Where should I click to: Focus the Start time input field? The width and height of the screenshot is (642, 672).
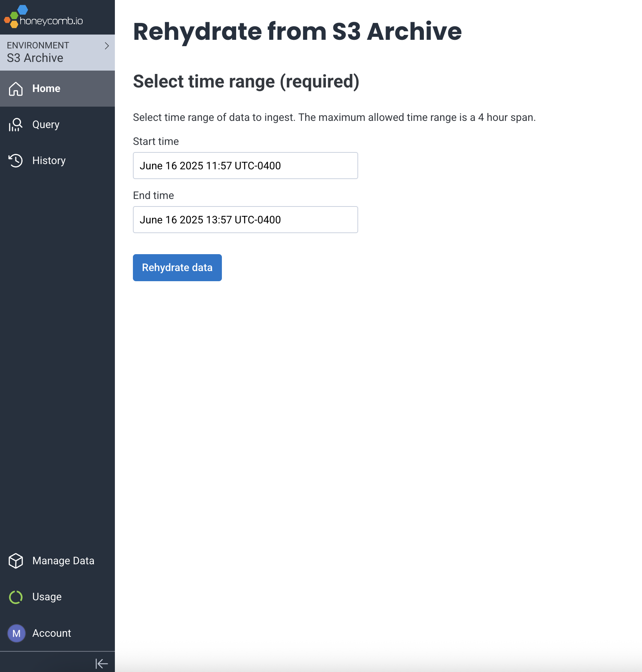coord(246,166)
